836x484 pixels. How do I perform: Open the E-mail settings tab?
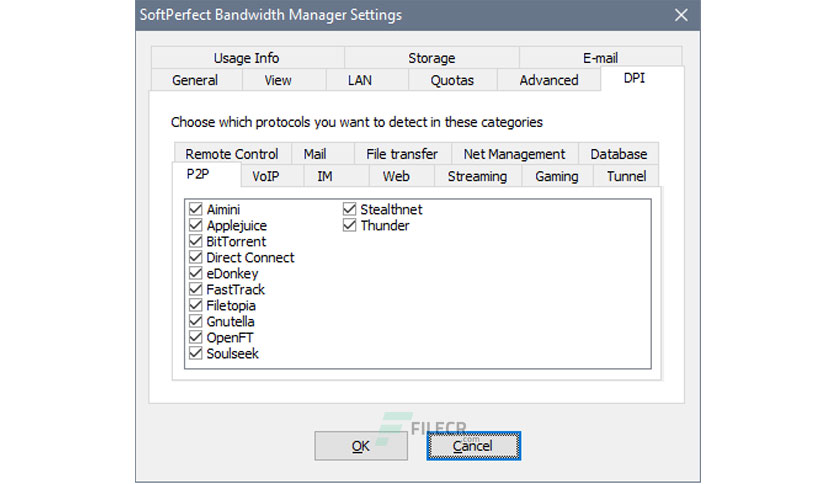pos(600,58)
